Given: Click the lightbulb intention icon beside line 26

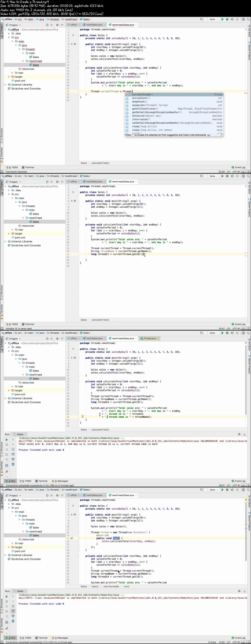Looking at the screenshot, I should (83, 416).
